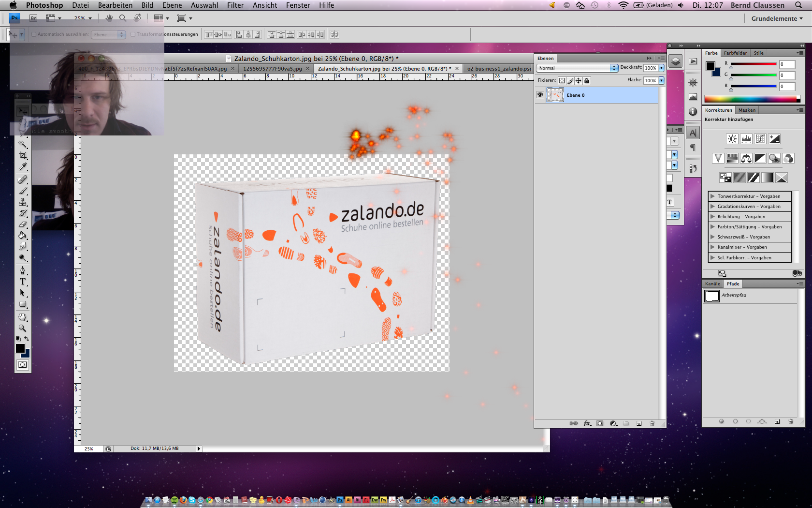Hide the Ebene 0 layer
812x508 pixels.
tap(540, 95)
